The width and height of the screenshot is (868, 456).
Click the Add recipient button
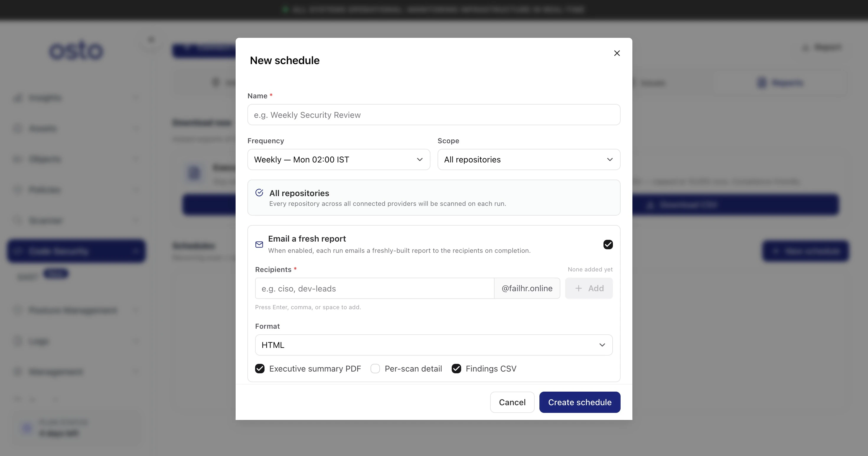(x=589, y=288)
